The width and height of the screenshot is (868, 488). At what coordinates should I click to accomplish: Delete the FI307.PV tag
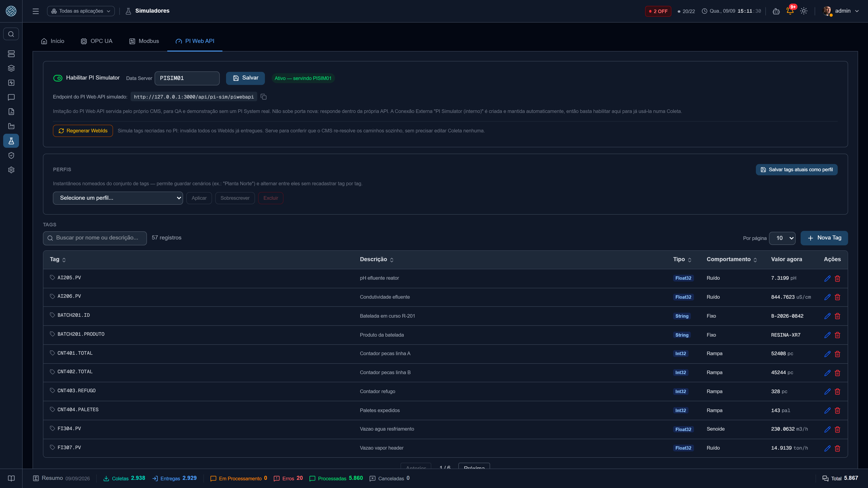click(837, 448)
